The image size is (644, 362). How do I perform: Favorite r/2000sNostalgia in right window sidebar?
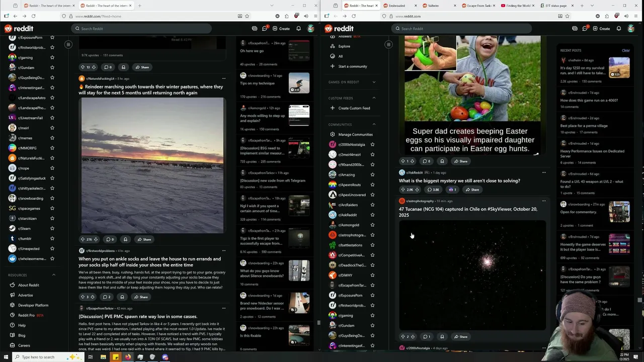click(372, 144)
